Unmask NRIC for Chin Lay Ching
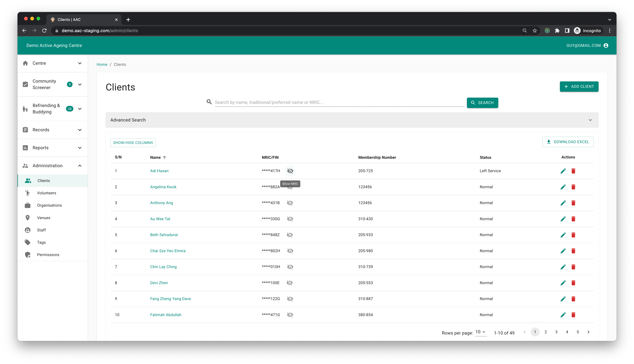This screenshot has width=634, height=364. pos(290,267)
